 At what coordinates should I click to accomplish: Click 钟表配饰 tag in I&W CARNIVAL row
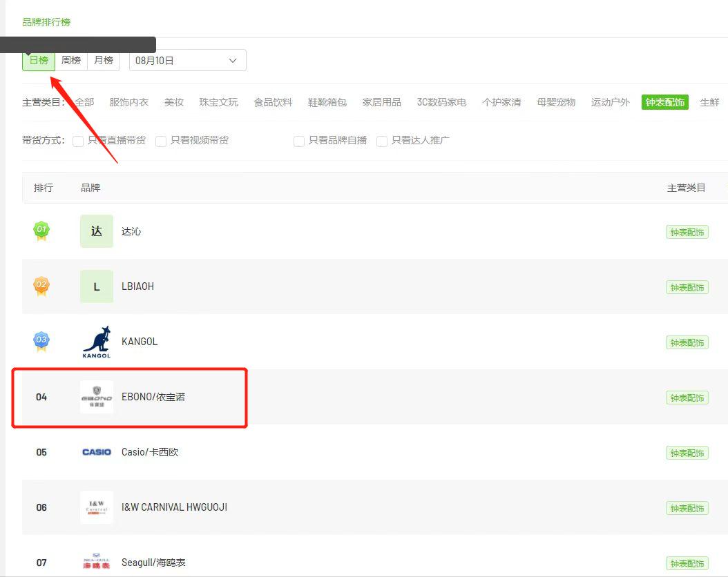pos(687,508)
